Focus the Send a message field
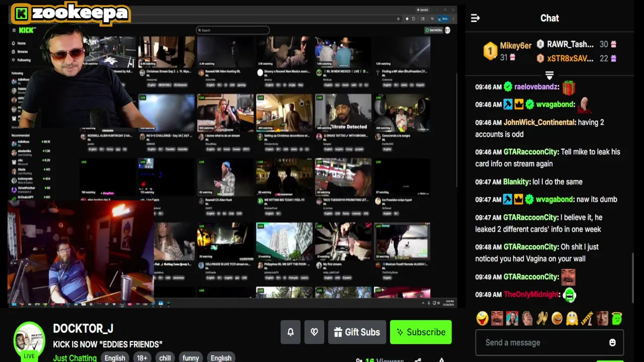This screenshot has height=362, width=644. click(x=549, y=342)
